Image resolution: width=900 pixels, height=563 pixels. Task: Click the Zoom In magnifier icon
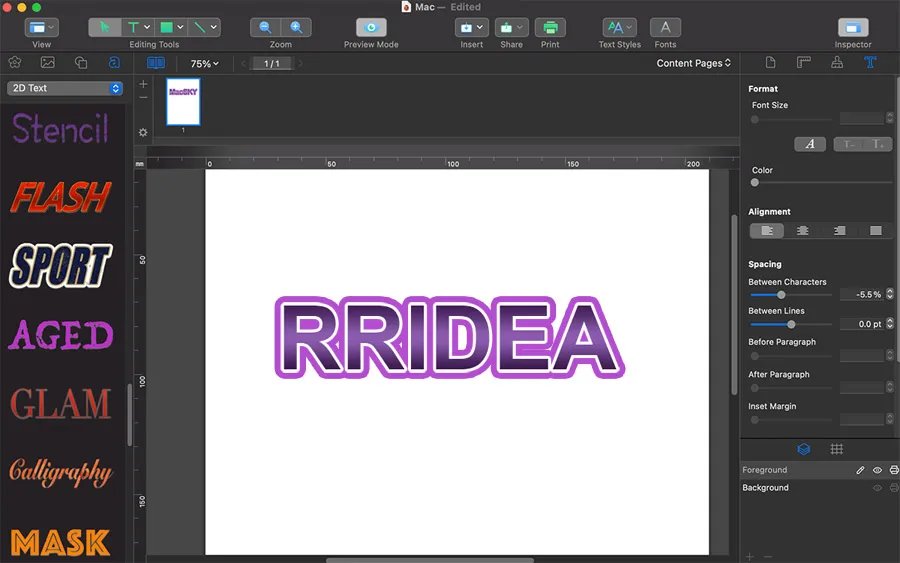click(296, 28)
